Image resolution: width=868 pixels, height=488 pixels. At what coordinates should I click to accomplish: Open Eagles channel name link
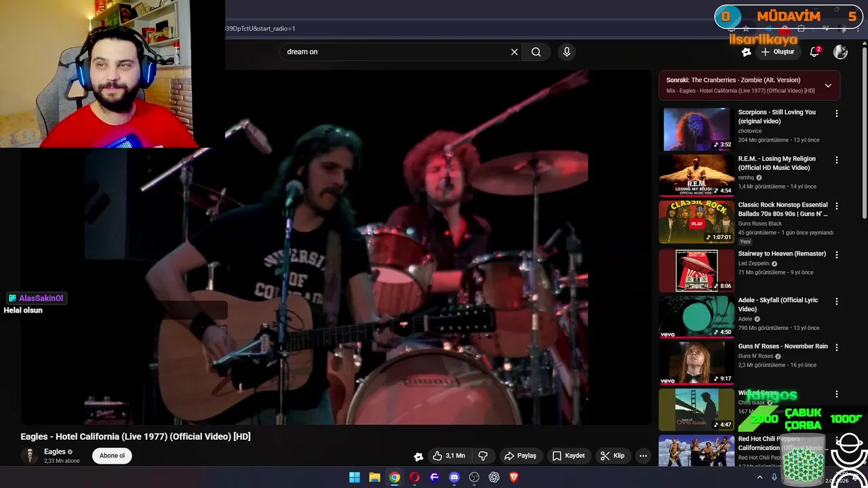click(55, 451)
